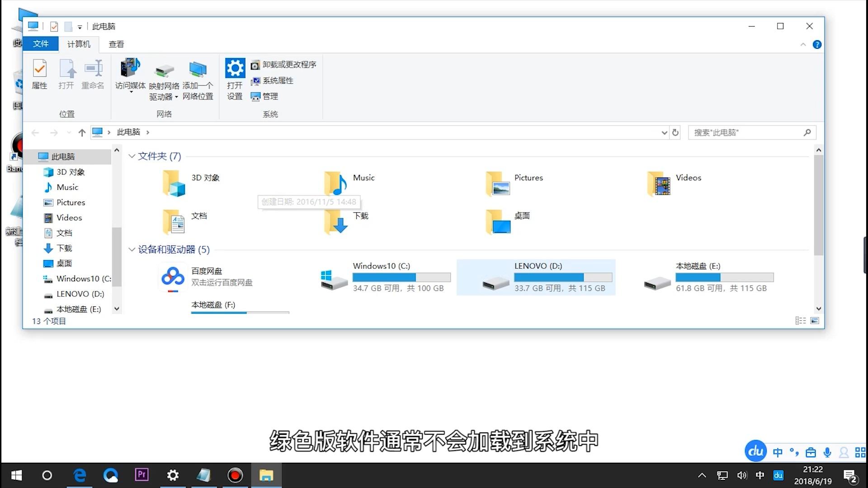
Task: Open the 映射网络驱动器 dropdown arrow
Action: pos(176,97)
